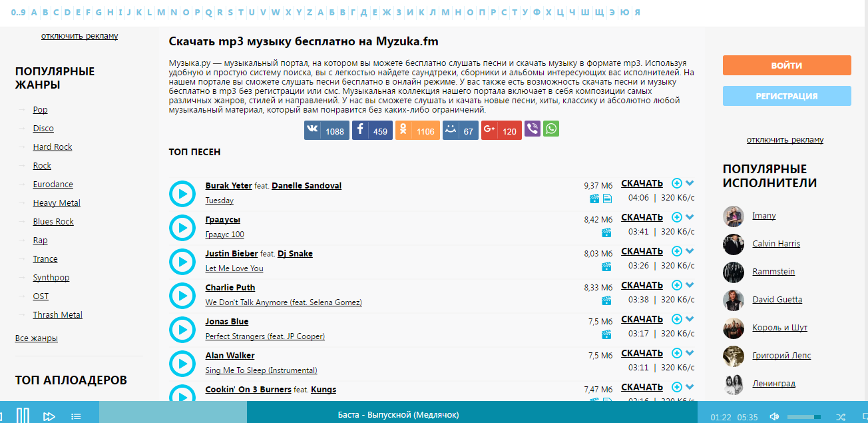Click the orange ВОЙТИ login button

pyautogui.click(x=787, y=65)
